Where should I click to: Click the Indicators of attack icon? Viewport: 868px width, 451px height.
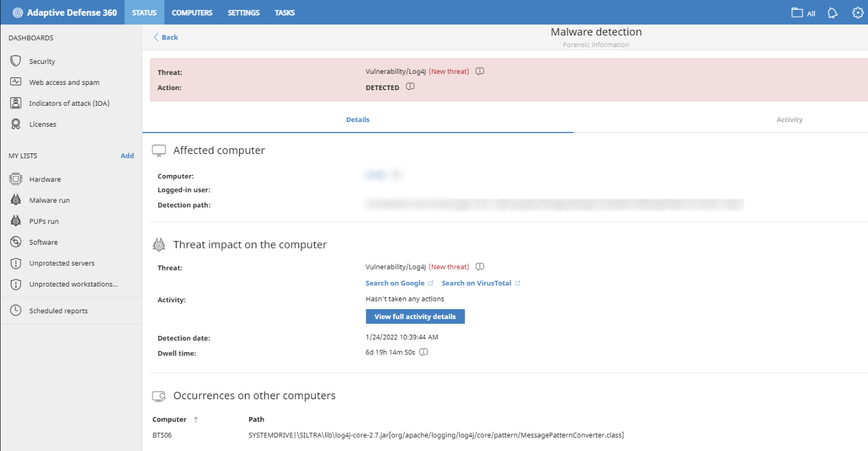16,103
